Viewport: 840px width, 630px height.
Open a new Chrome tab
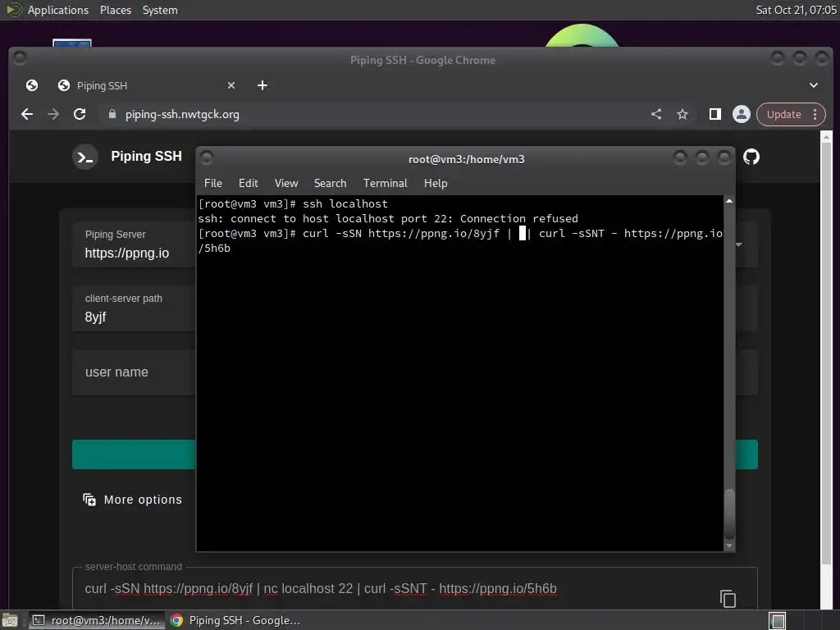coord(262,85)
